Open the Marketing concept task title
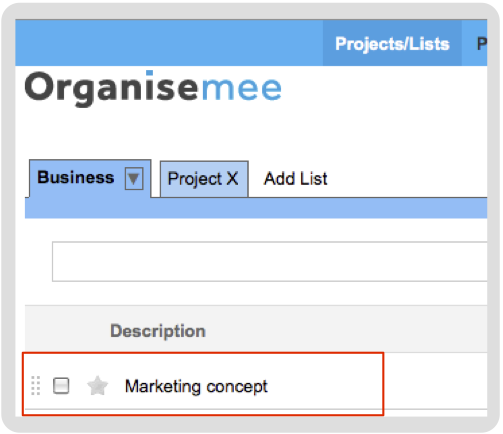Viewport: 503px width, 434px height. (196, 386)
